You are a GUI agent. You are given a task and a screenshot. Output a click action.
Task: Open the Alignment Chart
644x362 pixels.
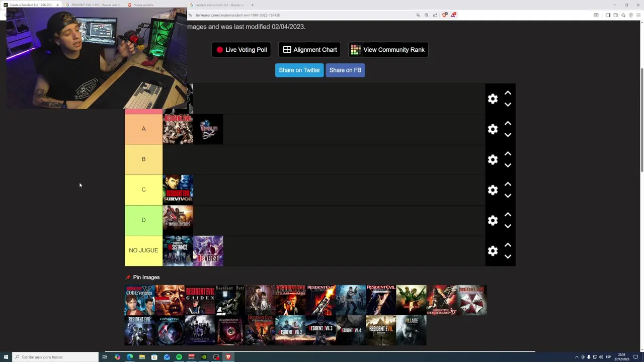click(309, 50)
